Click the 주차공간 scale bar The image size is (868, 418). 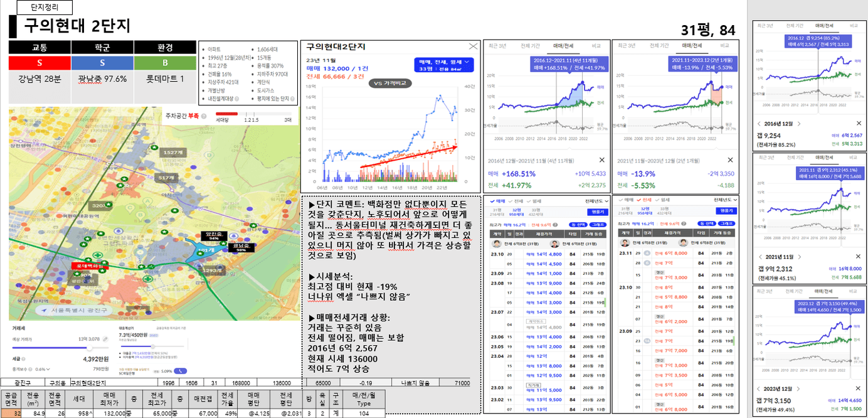(254, 114)
